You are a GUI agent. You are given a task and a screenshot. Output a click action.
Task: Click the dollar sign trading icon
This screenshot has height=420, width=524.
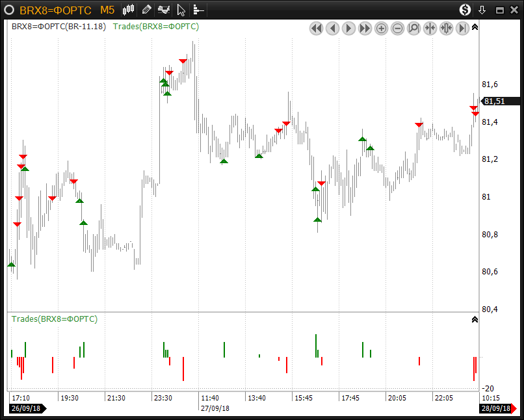(465, 10)
